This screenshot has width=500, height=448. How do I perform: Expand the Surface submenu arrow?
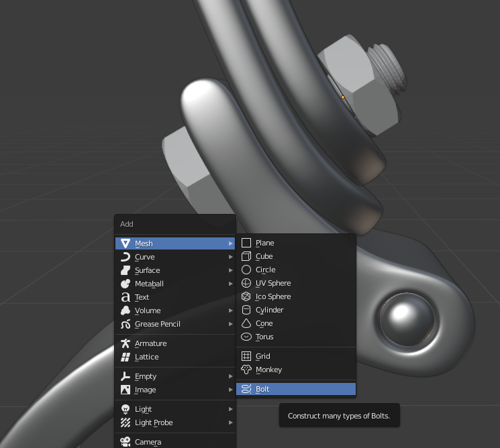pos(231,270)
